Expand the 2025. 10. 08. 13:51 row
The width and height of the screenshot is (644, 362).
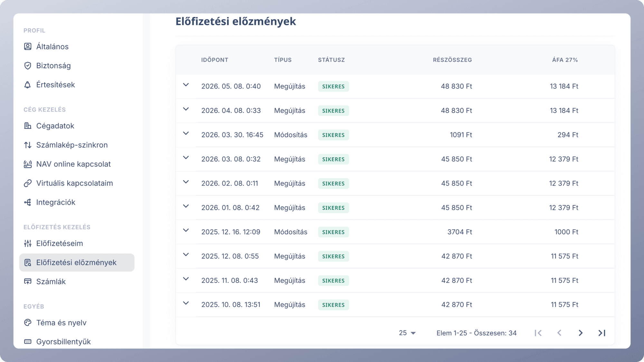click(x=186, y=303)
